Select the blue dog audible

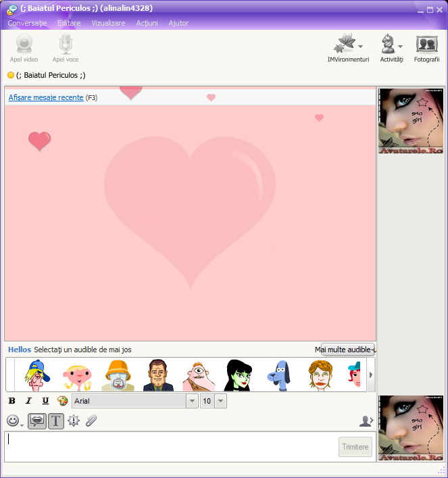[x=279, y=376]
